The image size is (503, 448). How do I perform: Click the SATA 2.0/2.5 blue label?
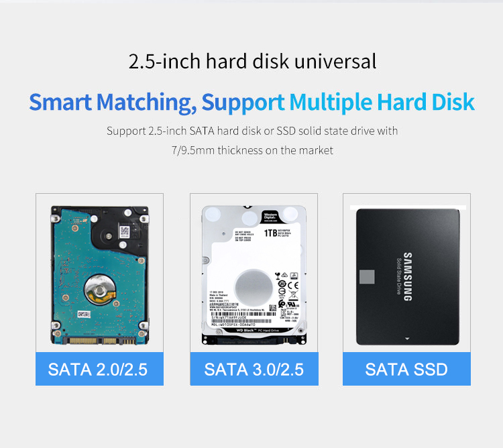[x=99, y=369]
